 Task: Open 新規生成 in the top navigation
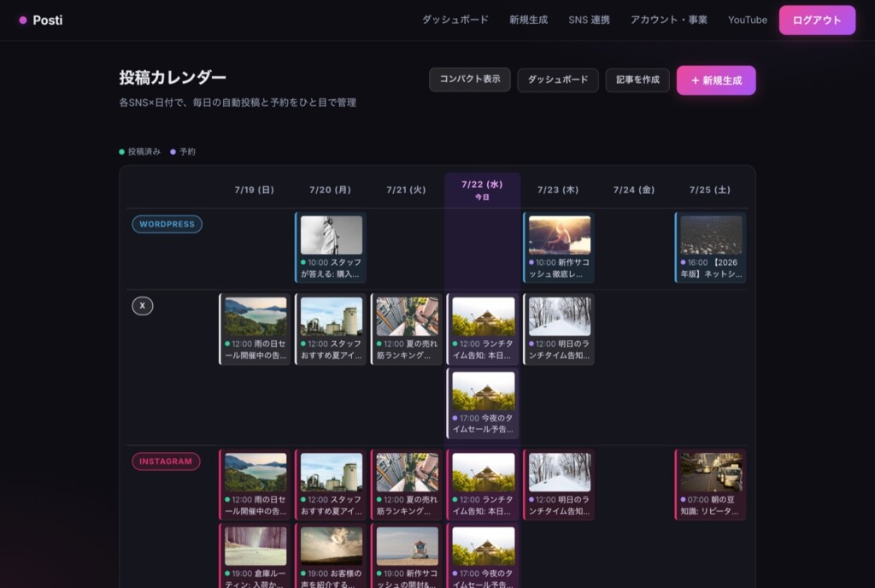click(528, 20)
